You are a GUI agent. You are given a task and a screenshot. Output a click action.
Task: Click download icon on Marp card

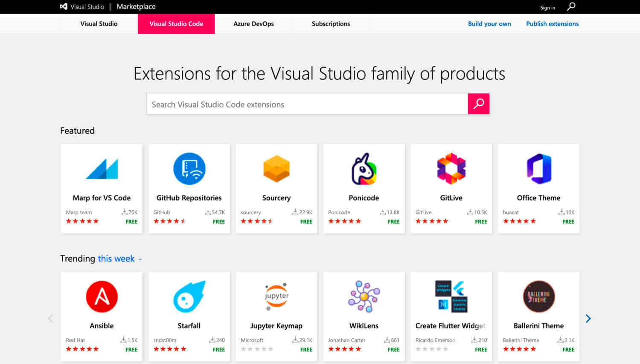click(125, 212)
